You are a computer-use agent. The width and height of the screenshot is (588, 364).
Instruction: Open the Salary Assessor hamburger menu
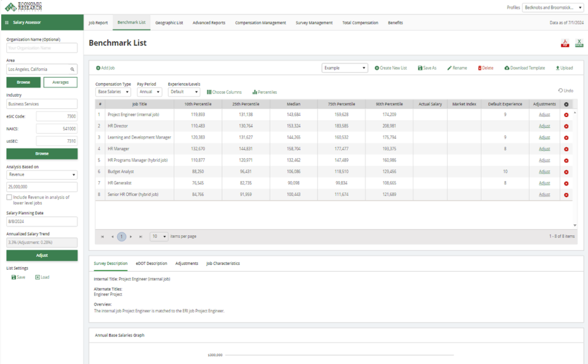point(7,23)
